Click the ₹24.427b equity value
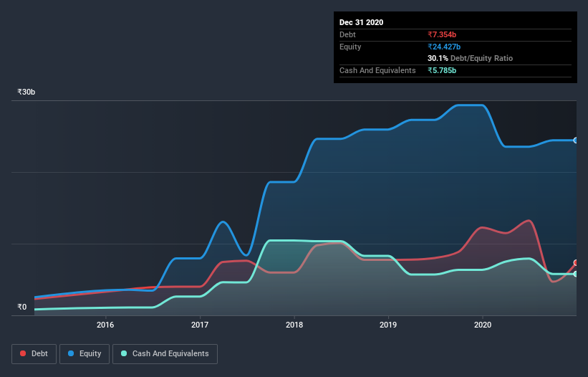 point(444,47)
